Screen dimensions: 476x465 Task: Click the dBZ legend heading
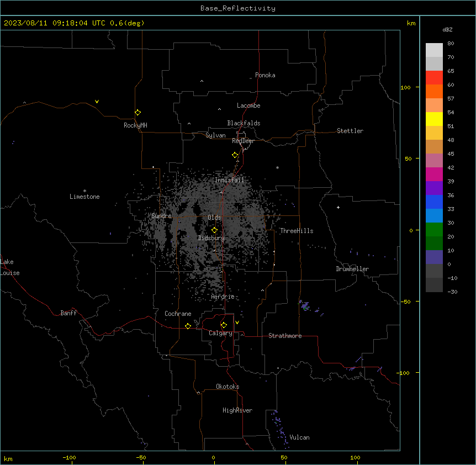(447, 29)
